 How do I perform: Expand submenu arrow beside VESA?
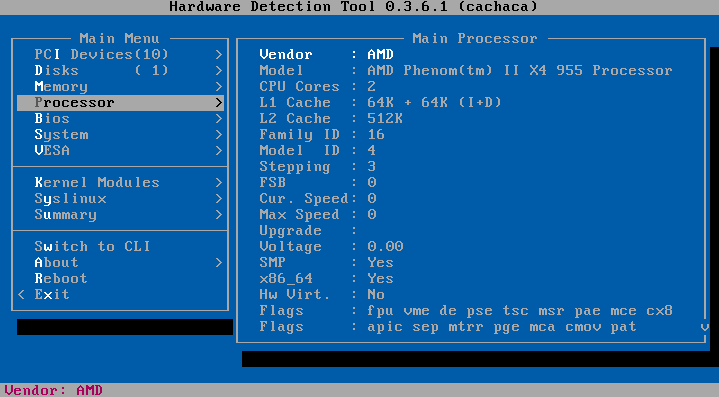point(219,151)
